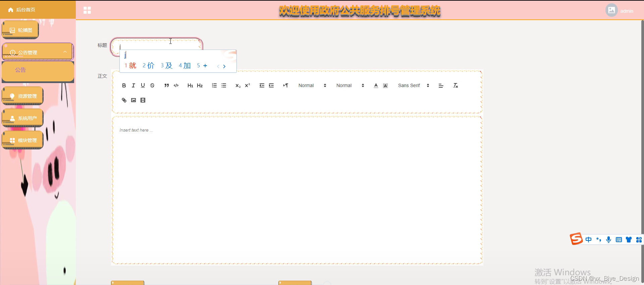644x285 pixels.
Task: Open the second Normal header dropdown
Action: click(x=350, y=85)
